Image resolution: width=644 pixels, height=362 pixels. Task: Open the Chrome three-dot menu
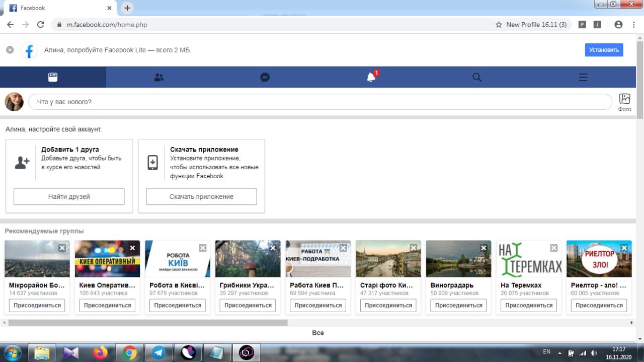click(x=634, y=24)
